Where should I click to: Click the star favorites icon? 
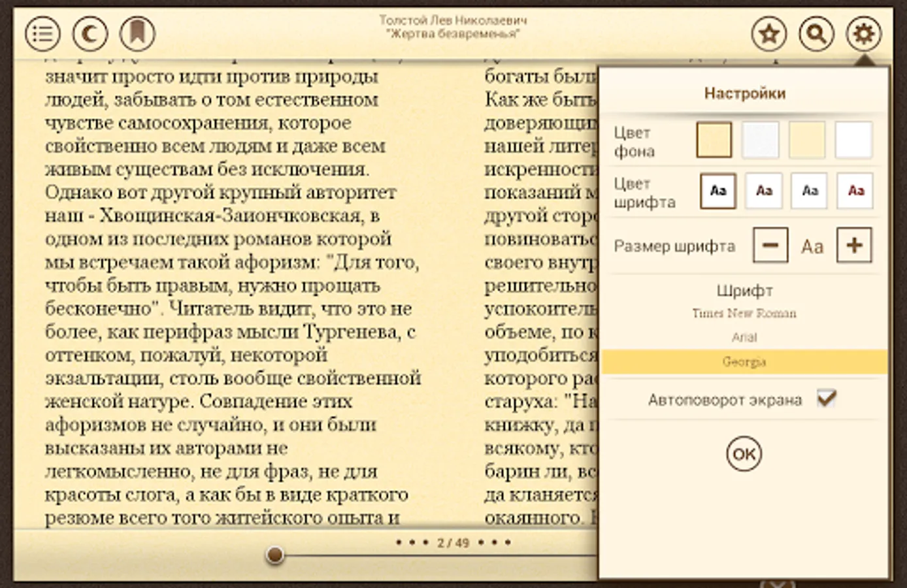click(x=768, y=34)
